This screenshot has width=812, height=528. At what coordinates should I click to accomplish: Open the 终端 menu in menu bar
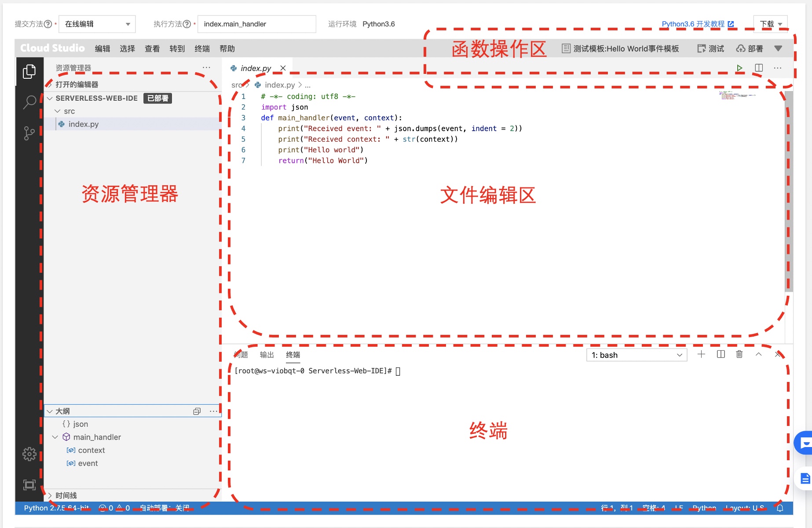click(202, 48)
